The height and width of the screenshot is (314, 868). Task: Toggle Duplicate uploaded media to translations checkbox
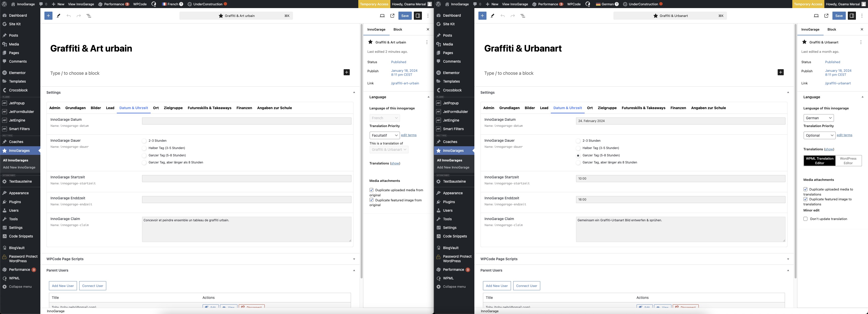click(x=805, y=189)
